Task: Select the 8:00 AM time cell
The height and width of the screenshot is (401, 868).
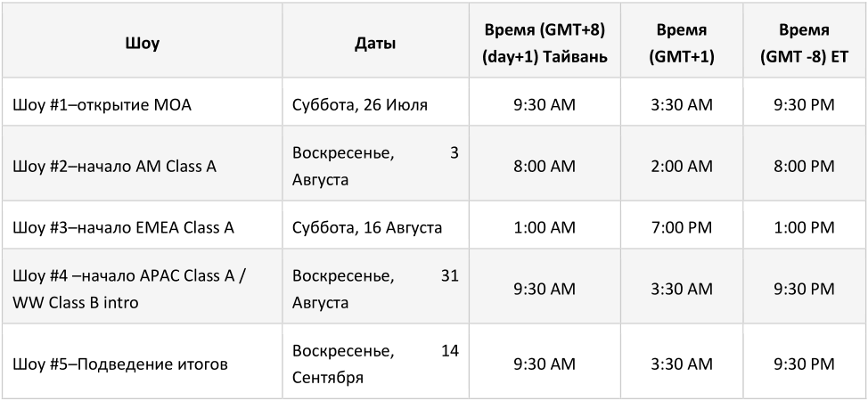Action: tap(545, 166)
